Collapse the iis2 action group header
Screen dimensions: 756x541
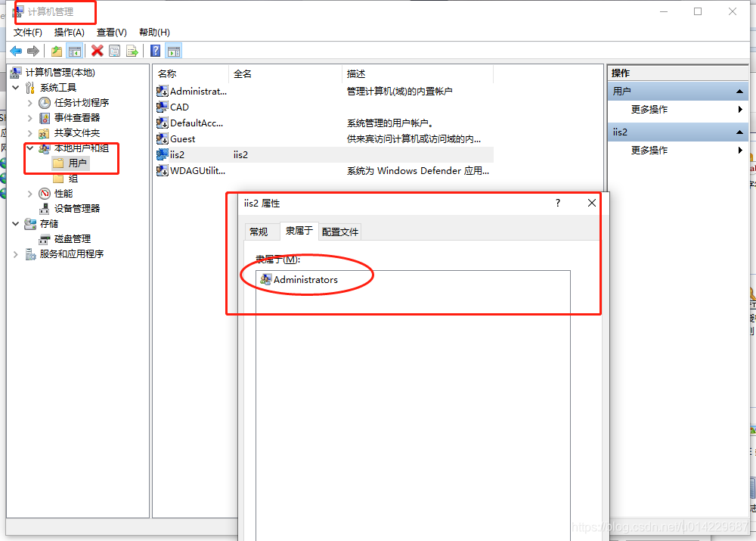click(737, 132)
